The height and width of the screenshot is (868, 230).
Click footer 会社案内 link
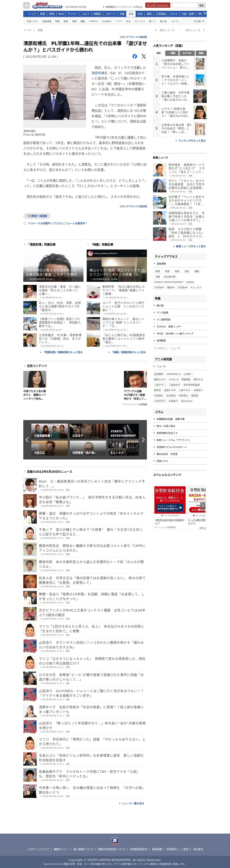[198, 849]
